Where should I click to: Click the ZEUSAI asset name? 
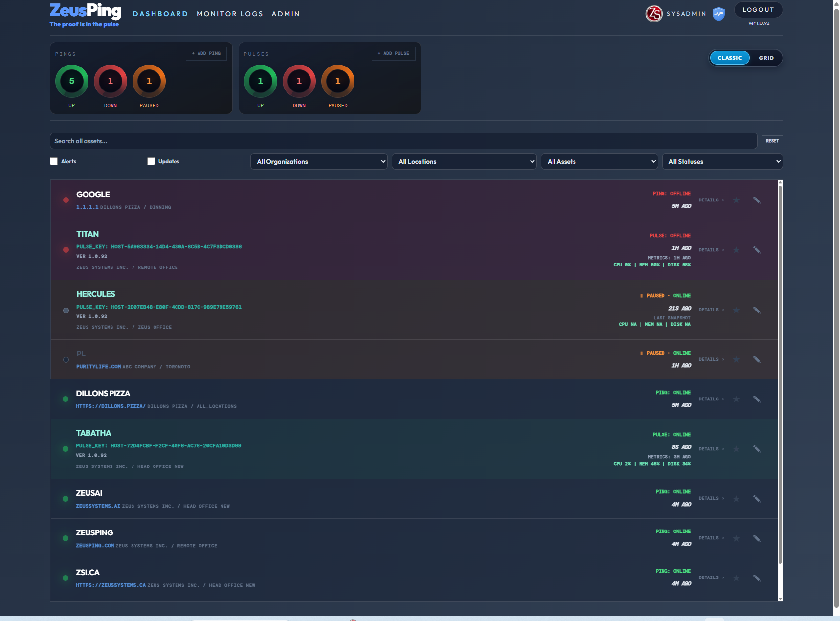[89, 493]
